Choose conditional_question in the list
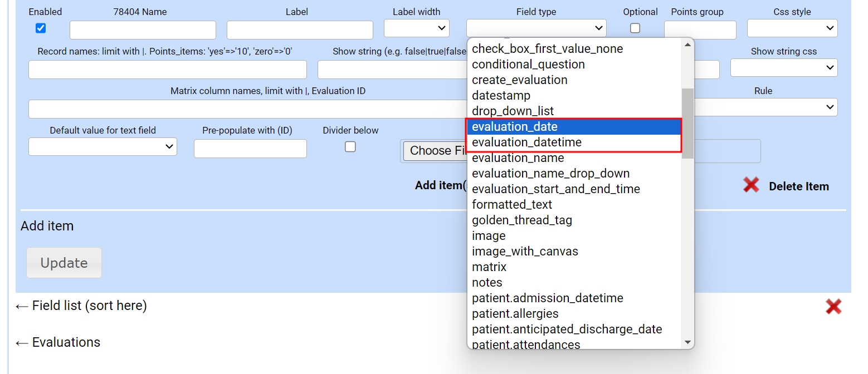 click(x=528, y=65)
